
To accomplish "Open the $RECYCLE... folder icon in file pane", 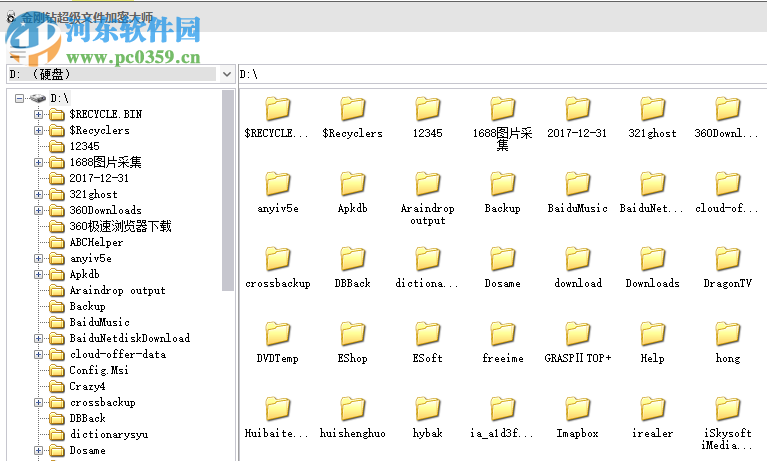I will coord(278,109).
